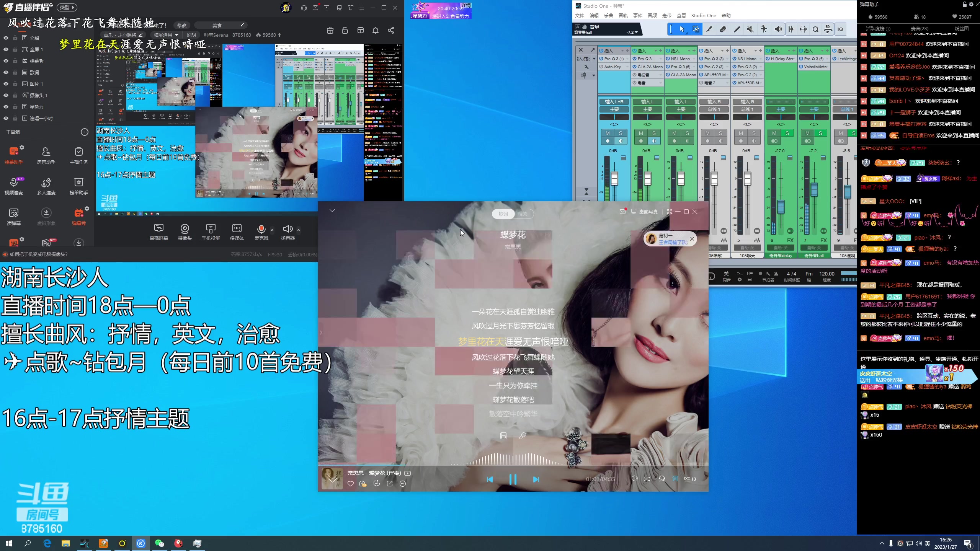Click the 说明 button in 直播伴侣
The height and width of the screenshot is (551, 980).
[x=191, y=35]
